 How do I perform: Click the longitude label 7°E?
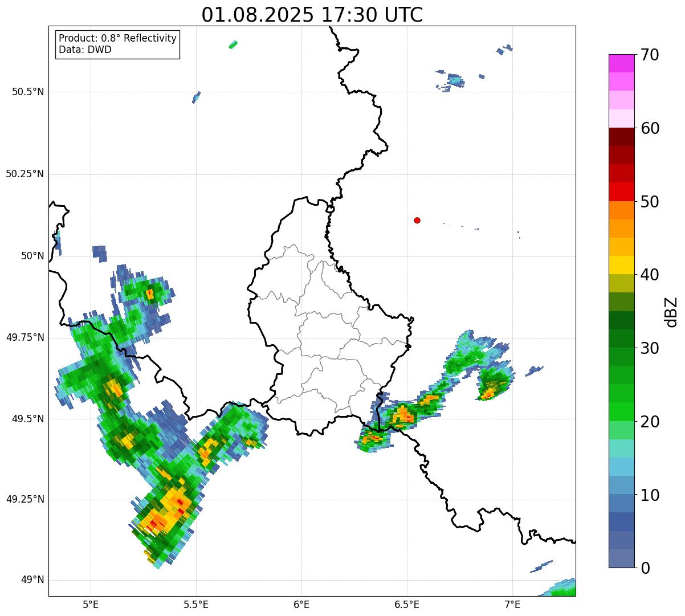512,604
